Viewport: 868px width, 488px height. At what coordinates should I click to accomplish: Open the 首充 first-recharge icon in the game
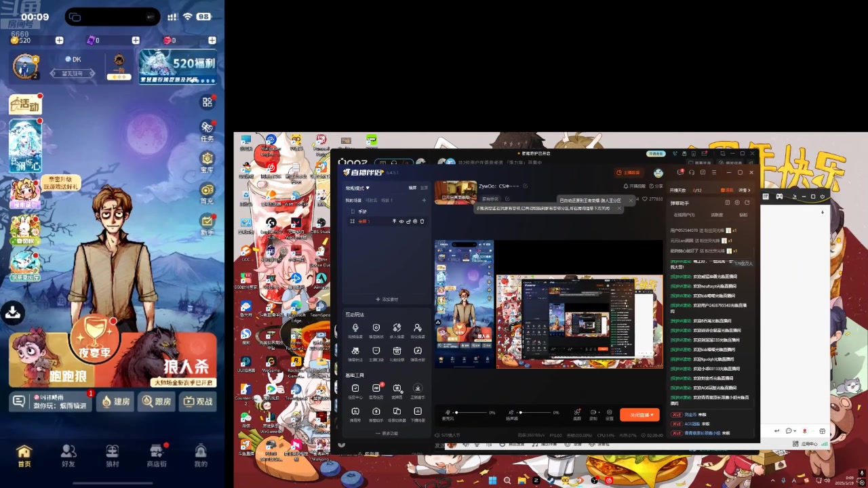(x=207, y=193)
